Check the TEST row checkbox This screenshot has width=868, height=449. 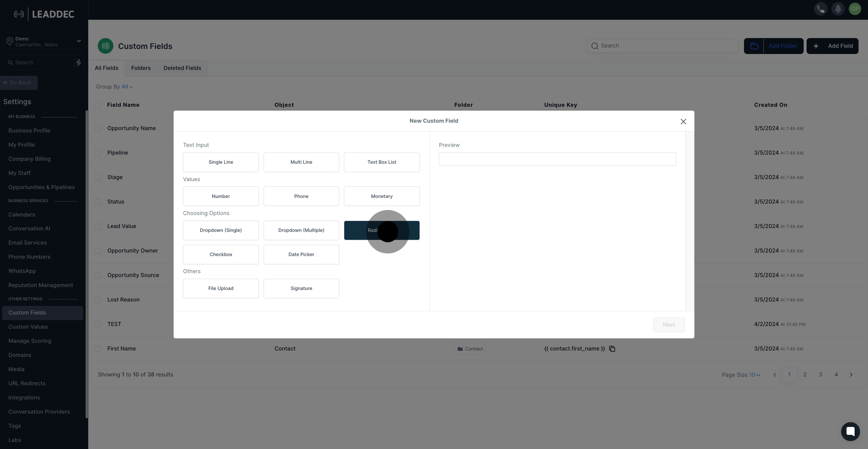(x=98, y=325)
